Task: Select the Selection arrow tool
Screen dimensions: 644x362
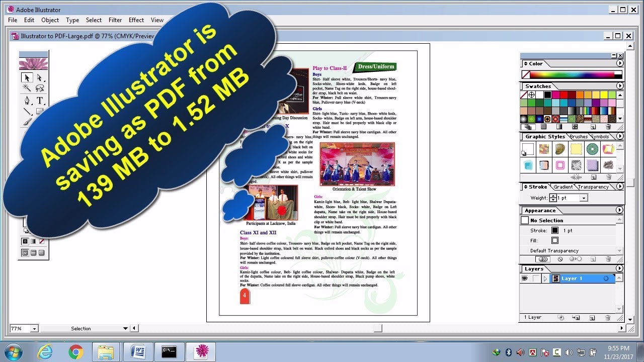Action: [x=27, y=78]
